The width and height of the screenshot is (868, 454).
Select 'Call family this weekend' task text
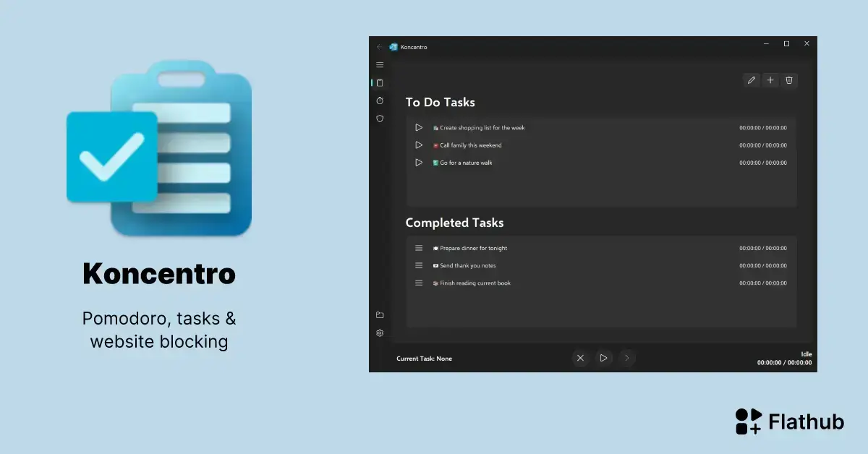(470, 145)
